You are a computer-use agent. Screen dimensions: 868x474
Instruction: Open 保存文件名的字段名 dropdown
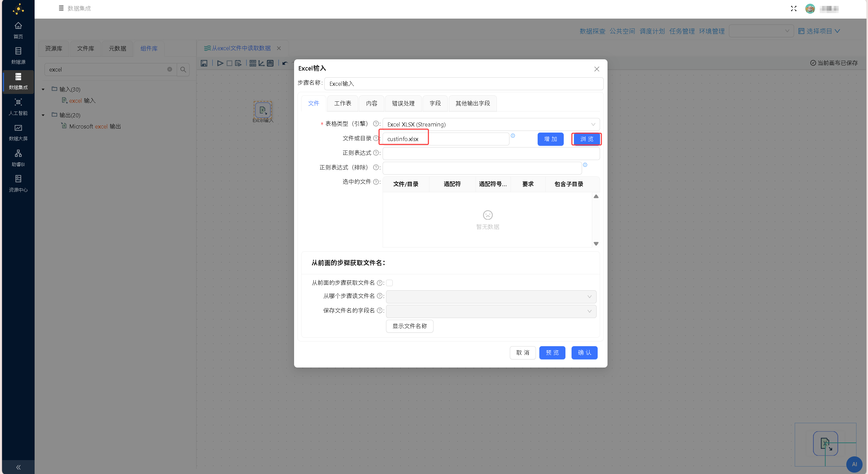(x=491, y=311)
